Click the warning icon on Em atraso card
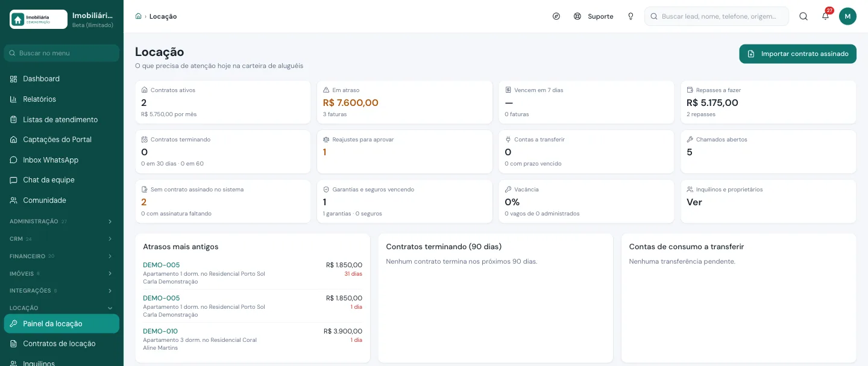Screen dimensions: 868x366 [326, 90]
